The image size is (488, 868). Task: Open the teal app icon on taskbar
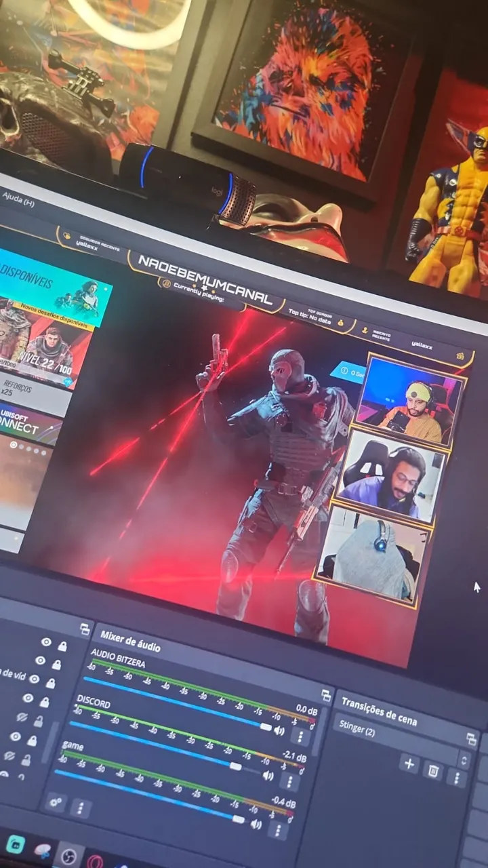pyautogui.click(x=14, y=845)
